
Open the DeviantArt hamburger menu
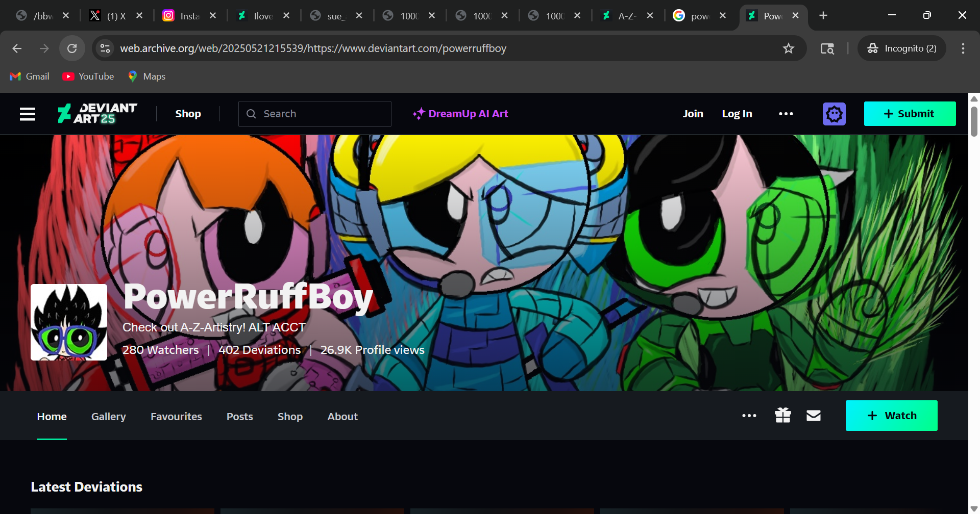coord(28,114)
